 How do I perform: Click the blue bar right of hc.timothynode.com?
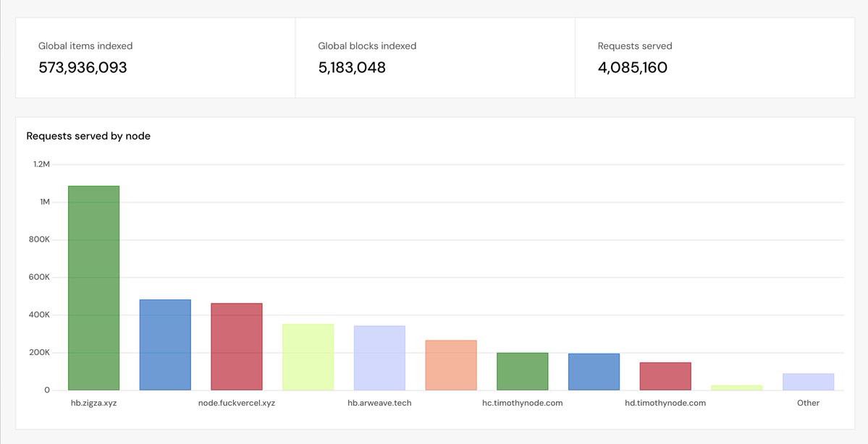point(594,372)
